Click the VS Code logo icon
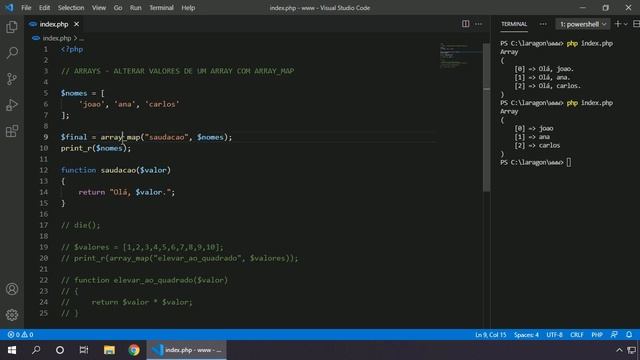The width and height of the screenshot is (640, 360). [9, 7]
